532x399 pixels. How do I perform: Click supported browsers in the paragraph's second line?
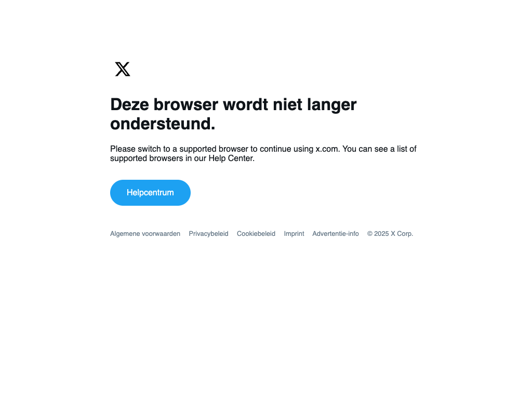tap(147, 158)
